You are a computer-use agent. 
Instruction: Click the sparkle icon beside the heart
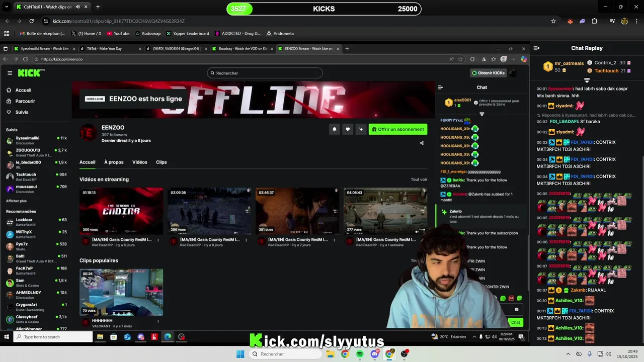point(360,129)
